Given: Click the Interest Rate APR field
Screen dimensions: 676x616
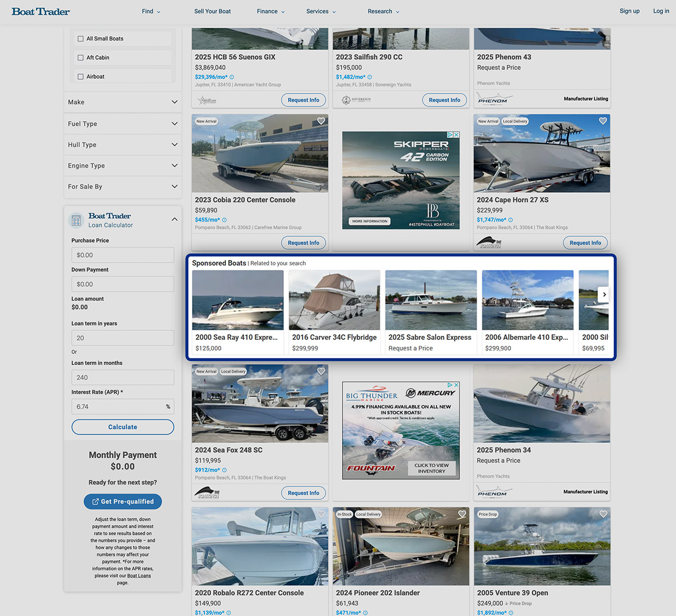Looking at the screenshot, I should coord(123,407).
